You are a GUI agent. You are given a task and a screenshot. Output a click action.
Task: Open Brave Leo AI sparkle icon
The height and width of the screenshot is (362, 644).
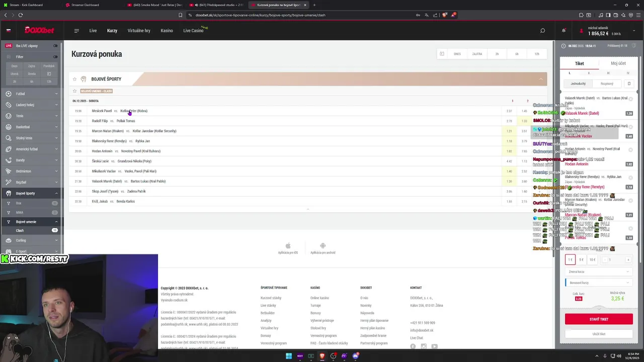[623, 15]
